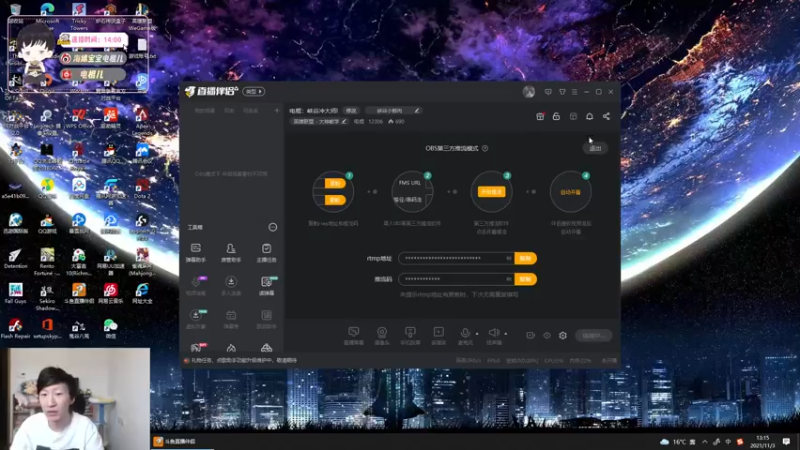Click the orange 开始推流 button in step 3
The width and height of the screenshot is (800, 450).
click(x=491, y=192)
